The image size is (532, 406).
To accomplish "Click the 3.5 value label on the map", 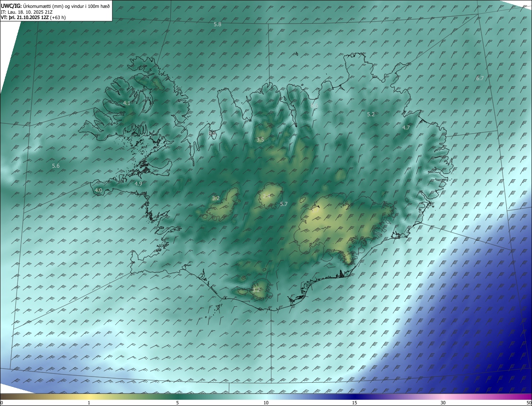I will point(260,140).
